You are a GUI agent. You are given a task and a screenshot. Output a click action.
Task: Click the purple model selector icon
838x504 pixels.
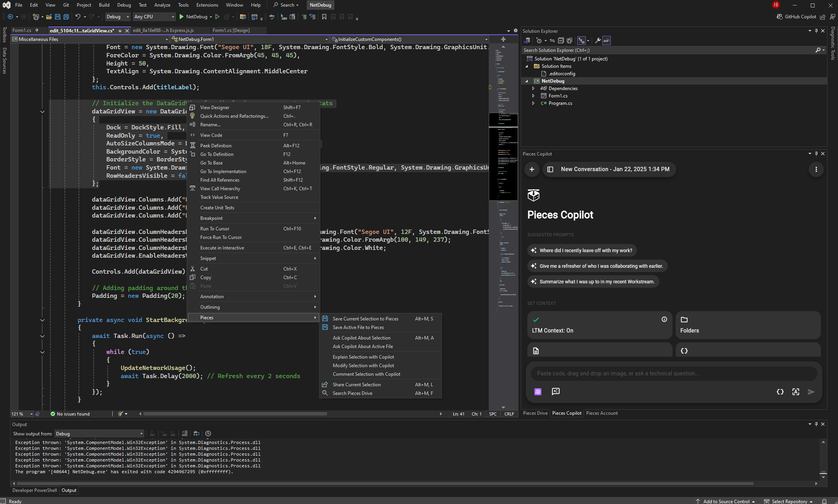pyautogui.click(x=538, y=392)
